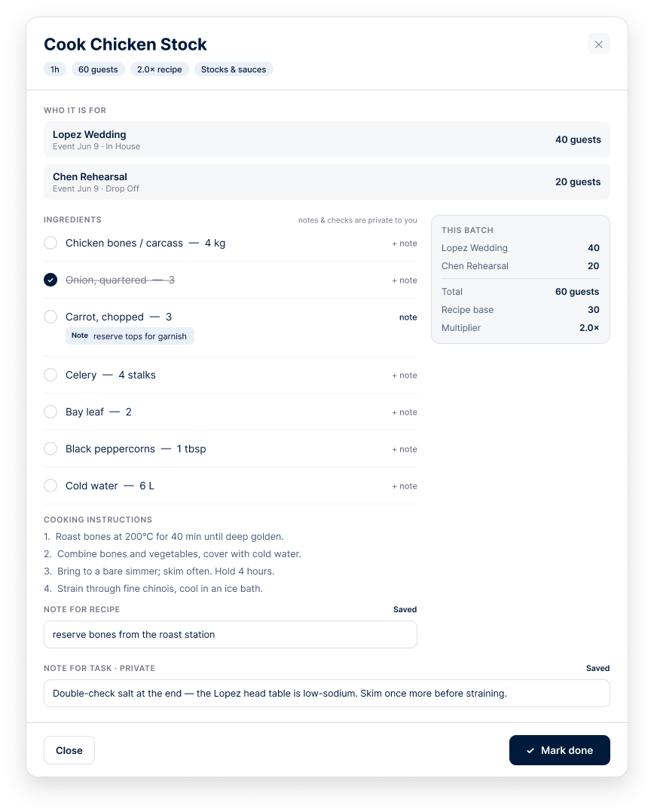
Task: Add a note to Chicken bones
Action: pyautogui.click(x=404, y=244)
